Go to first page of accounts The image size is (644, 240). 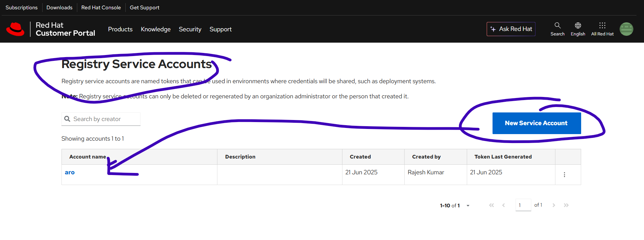pos(492,205)
